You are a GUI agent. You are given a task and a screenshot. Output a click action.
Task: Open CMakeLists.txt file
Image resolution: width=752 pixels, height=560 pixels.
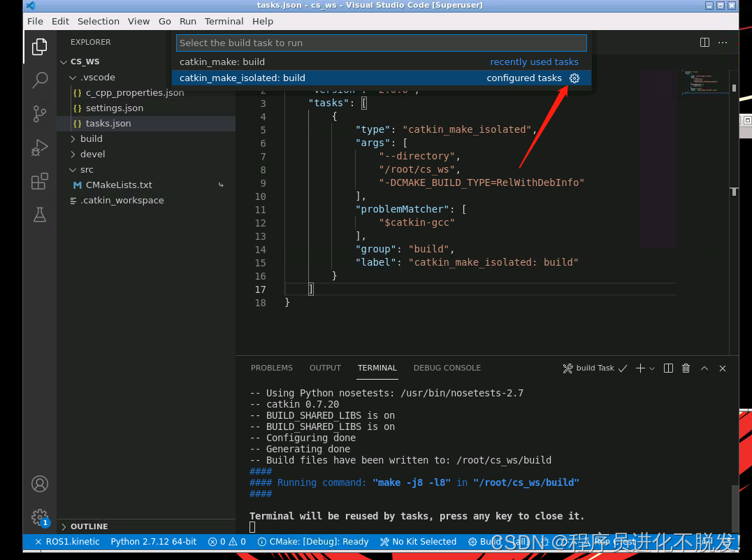coord(118,185)
